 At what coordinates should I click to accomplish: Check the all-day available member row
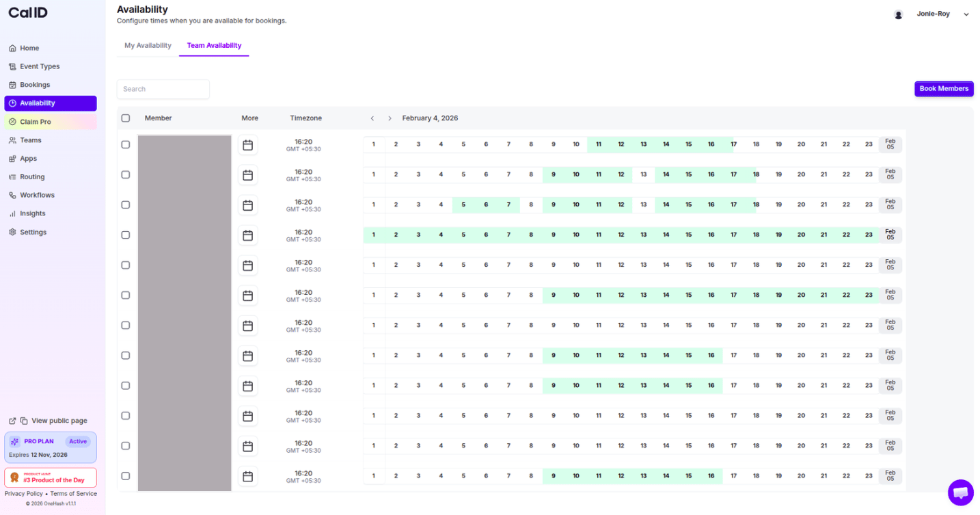point(126,235)
